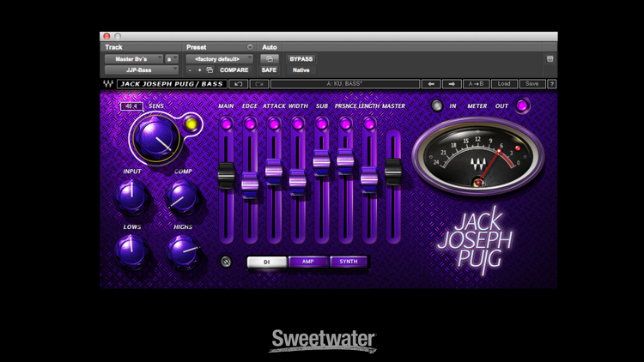644x362 pixels.
Task: Click the large SENS knob
Action: (x=155, y=139)
